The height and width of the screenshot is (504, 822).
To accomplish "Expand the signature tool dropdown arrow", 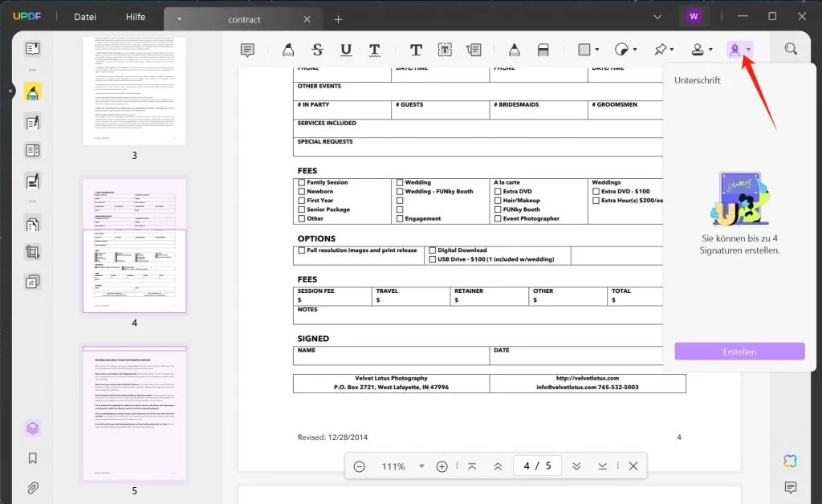I will point(748,50).
